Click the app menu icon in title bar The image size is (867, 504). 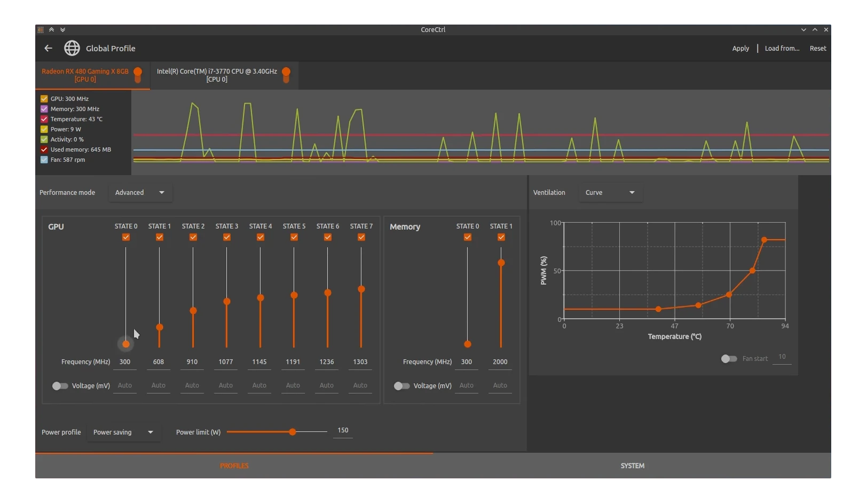(x=41, y=29)
